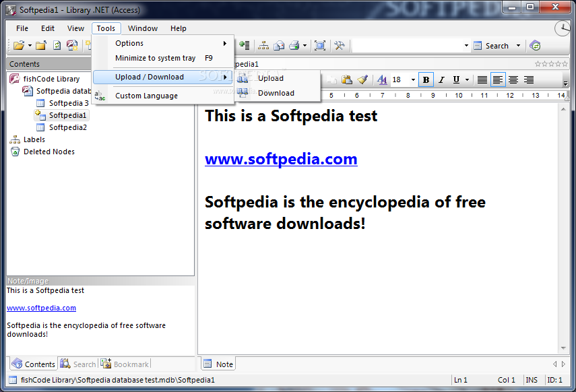The height and width of the screenshot is (392, 576).
Task: Close the open Tools menu
Action: pyautogui.click(x=106, y=28)
